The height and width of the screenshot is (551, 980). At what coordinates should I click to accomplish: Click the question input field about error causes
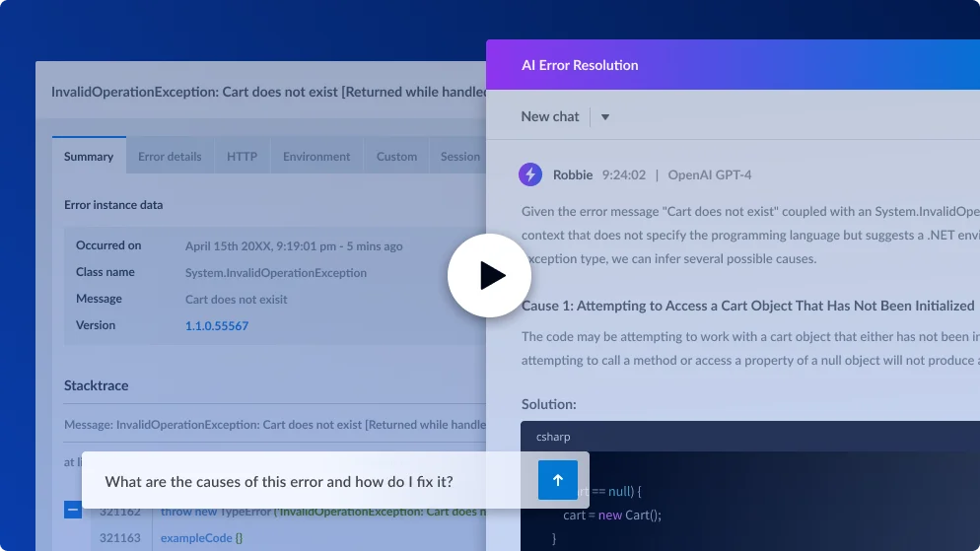[x=310, y=481]
